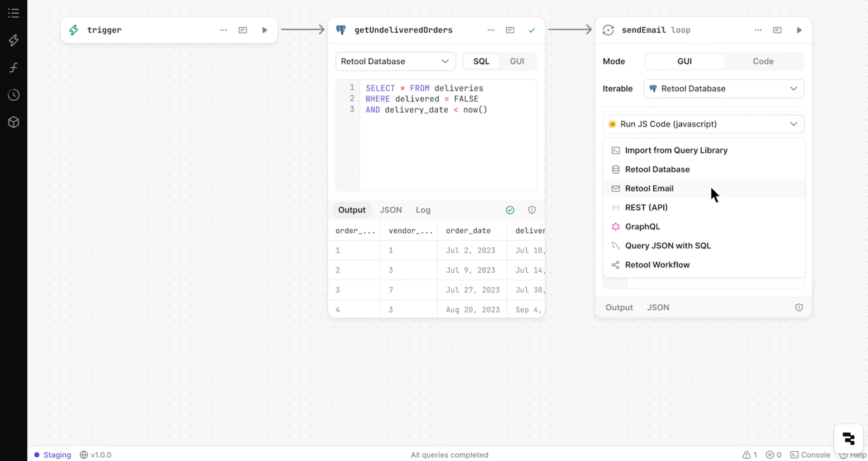Switch query editor to GUI mode
This screenshot has height=461, width=868.
tap(517, 61)
